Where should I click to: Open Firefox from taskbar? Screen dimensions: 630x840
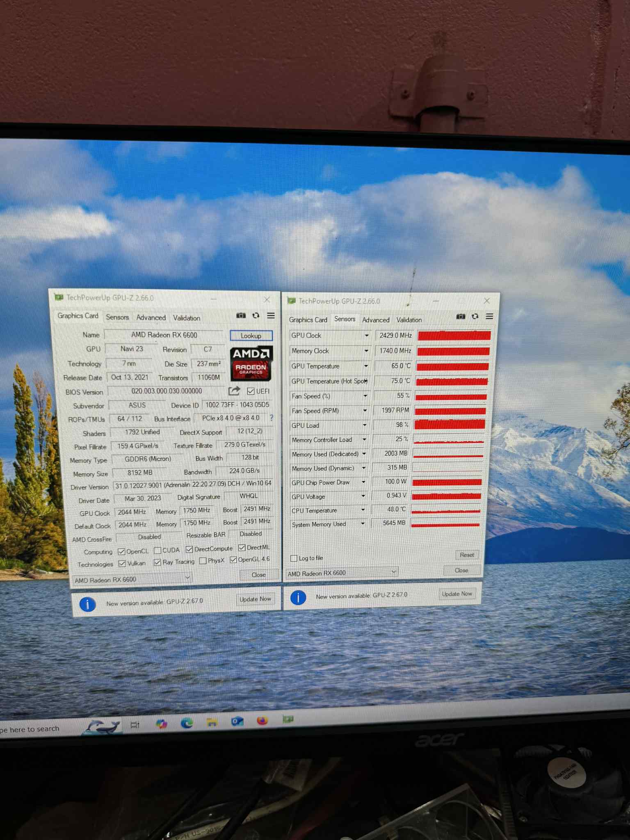[x=262, y=720]
